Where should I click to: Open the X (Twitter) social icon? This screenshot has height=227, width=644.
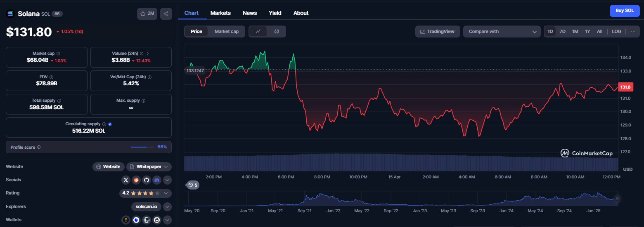(x=126, y=180)
